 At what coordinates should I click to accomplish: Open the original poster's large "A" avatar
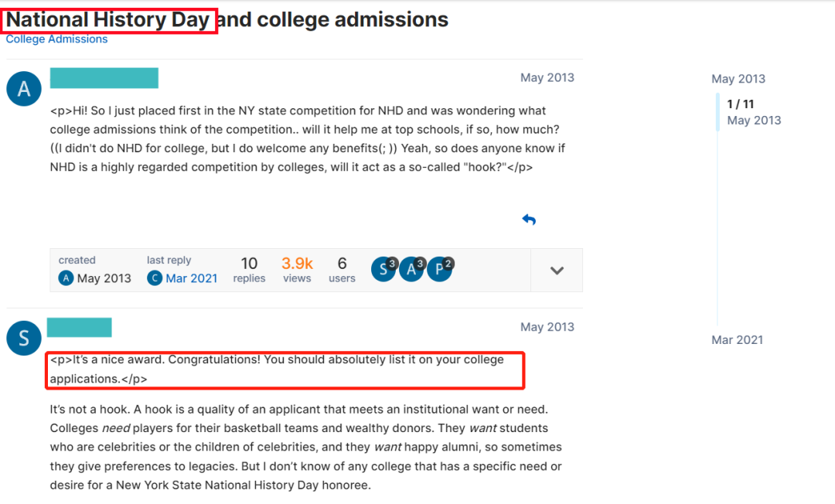23,89
